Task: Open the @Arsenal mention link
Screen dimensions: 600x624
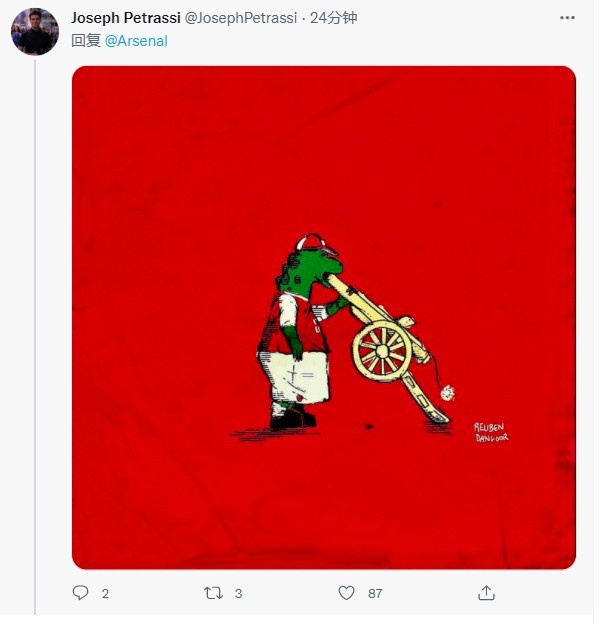Action: (136, 41)
